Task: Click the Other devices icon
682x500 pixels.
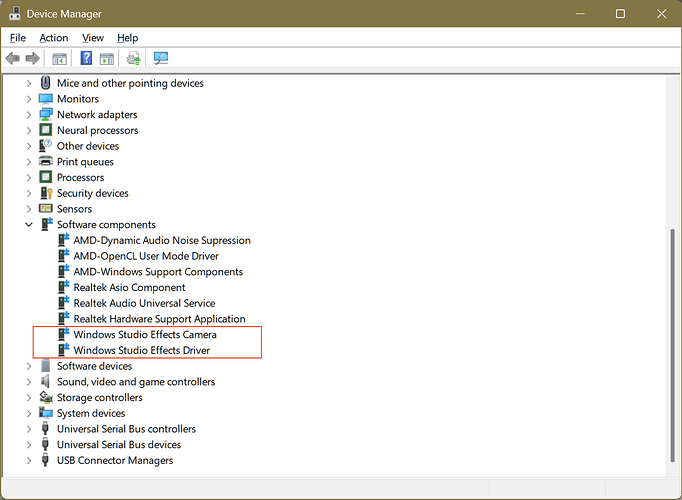Action: click(x=46, y=146)
